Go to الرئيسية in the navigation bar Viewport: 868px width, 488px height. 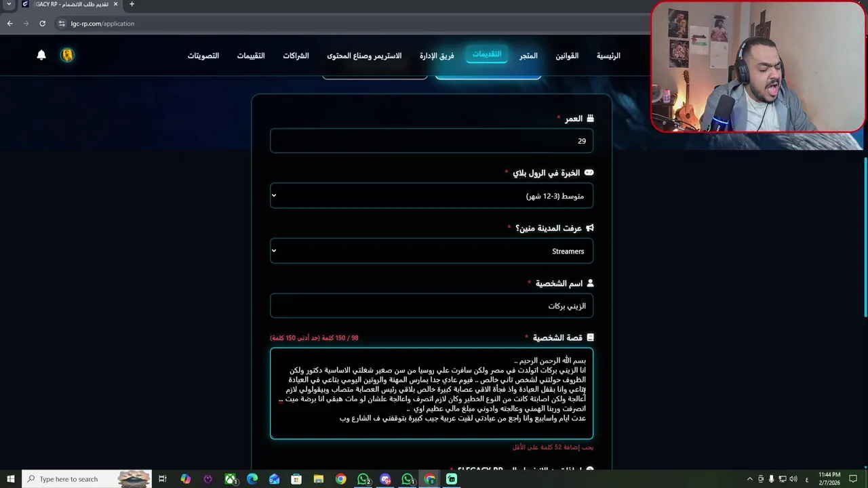tap(608, 56)
